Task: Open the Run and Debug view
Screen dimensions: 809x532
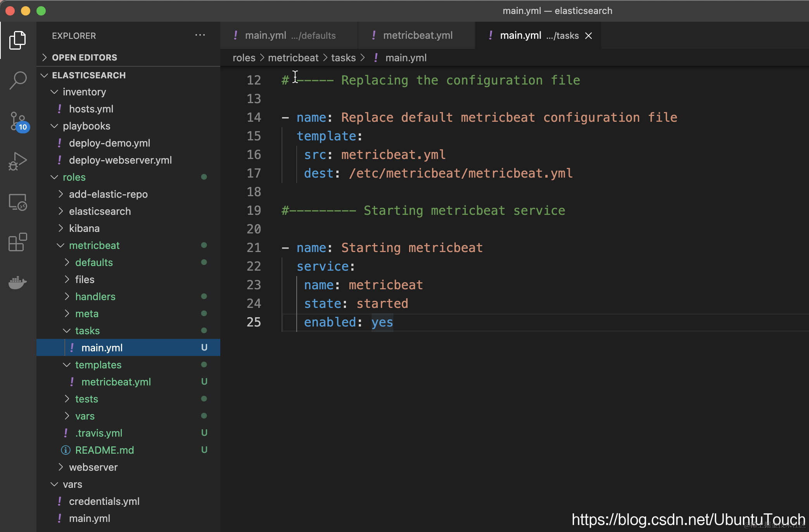Action: pos(17,161)
